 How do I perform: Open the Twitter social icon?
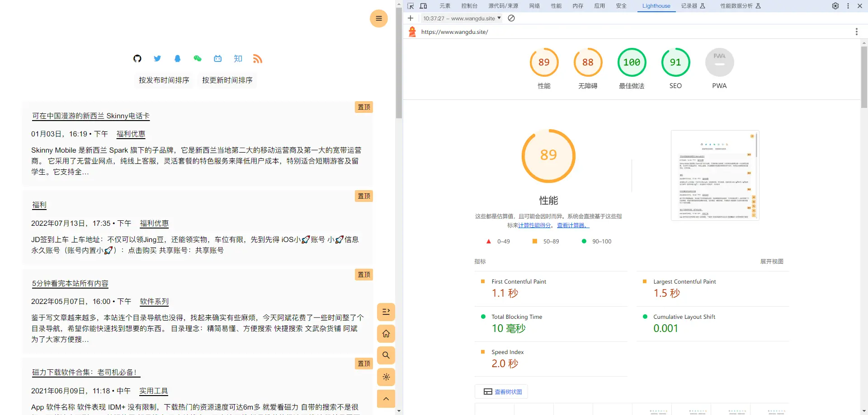coord(157,59)
